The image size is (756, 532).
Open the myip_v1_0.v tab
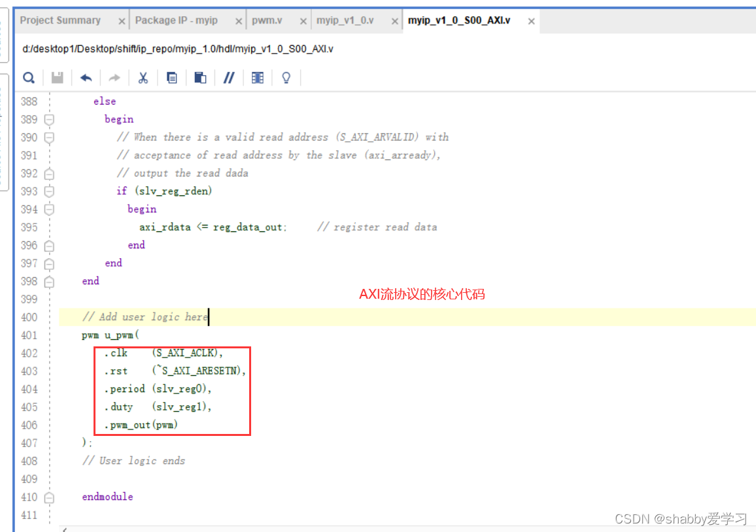point(345,20)
